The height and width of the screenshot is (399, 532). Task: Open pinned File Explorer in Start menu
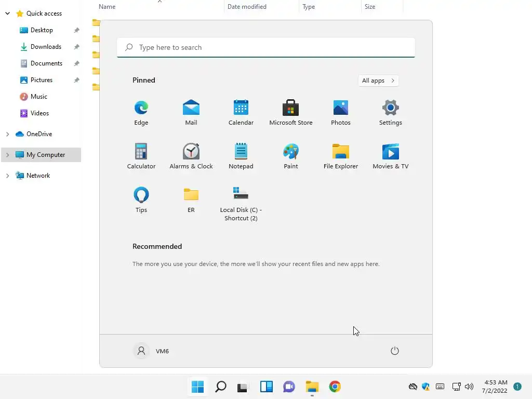tap(341, 156)
